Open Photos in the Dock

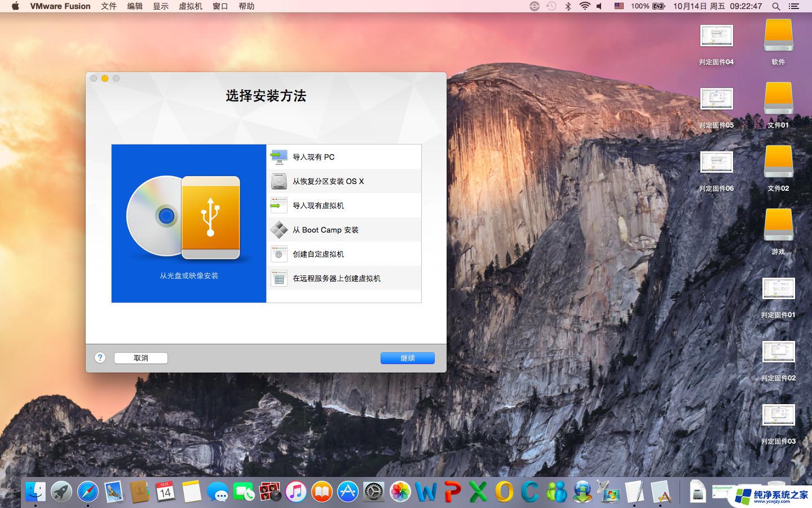[400, 492]
